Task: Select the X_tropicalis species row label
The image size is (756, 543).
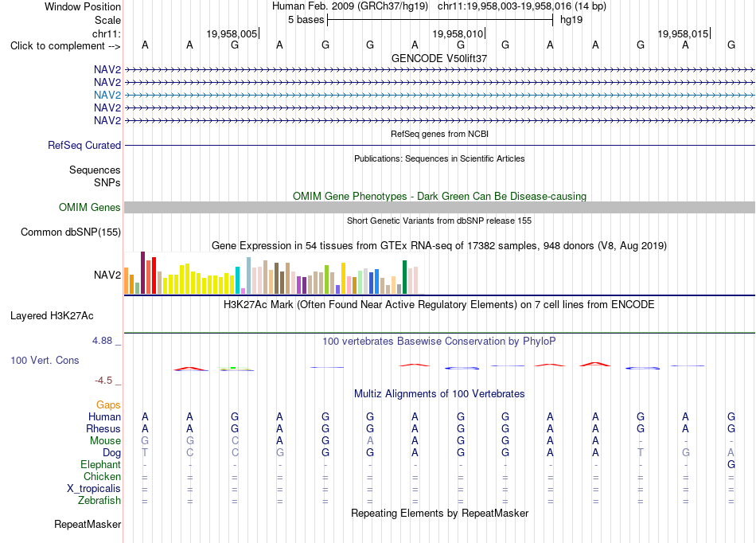Action: click(x=94, y=489)
